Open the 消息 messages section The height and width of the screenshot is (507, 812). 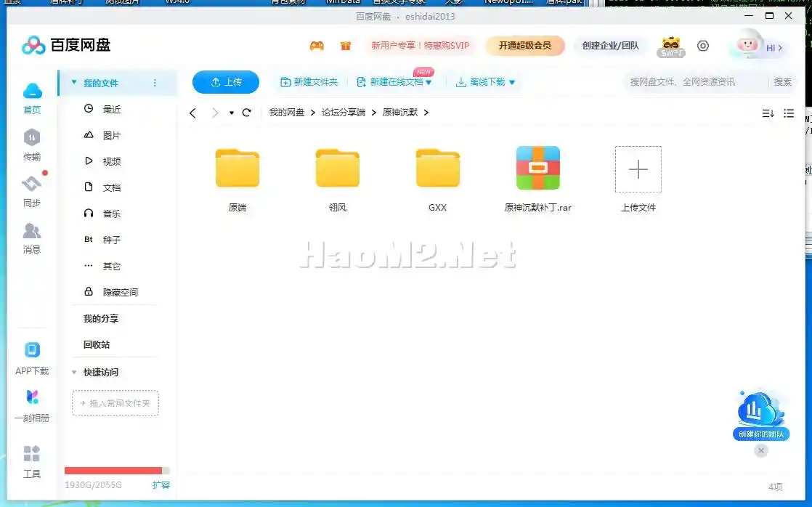coord(32,238)
